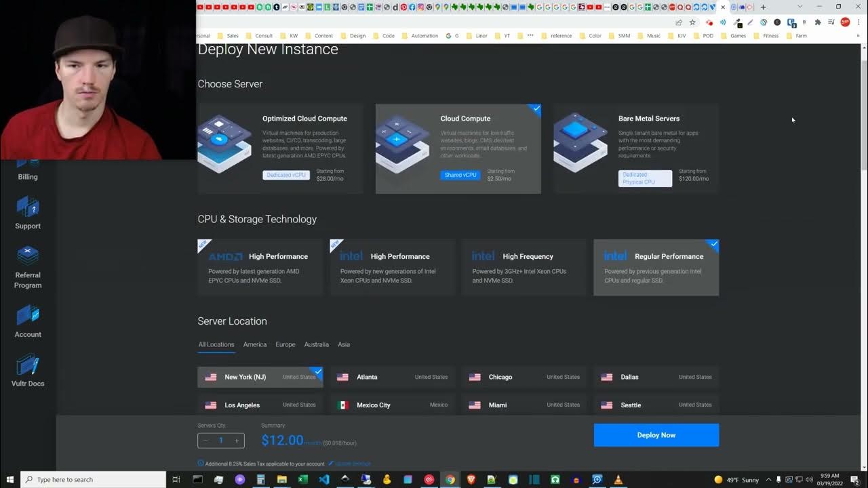
Task: Show hidden system tray icons
Action: pyautogui.click(x=769, y=479)
